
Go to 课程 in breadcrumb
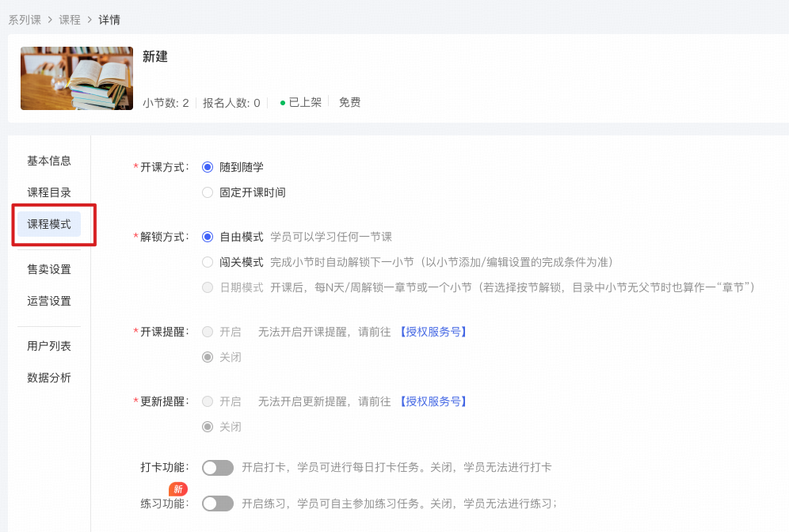pos(70,20)
